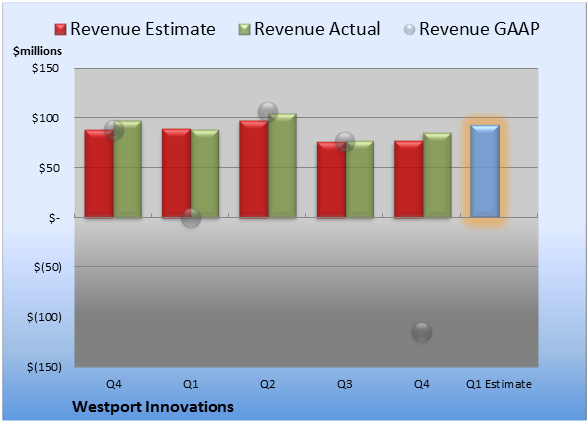Click the '$(100)' y-axis label
This screenshot has width=588, height=422.
tap(44, 317)
